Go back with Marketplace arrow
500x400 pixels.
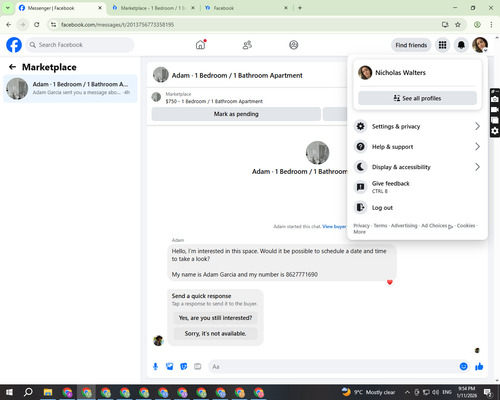(x=12, y=67)
